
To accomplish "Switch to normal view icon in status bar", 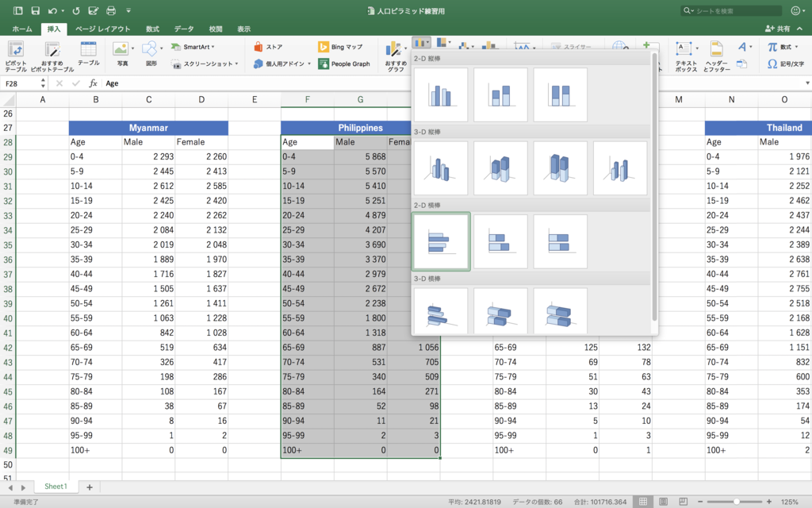I will (x=642, y=502).
